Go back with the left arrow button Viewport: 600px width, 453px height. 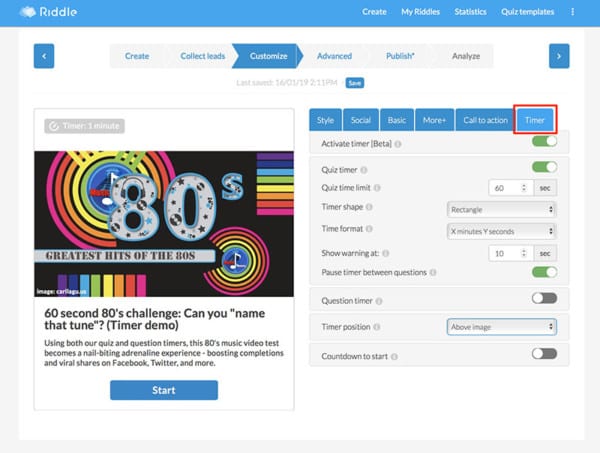[44, 56]
